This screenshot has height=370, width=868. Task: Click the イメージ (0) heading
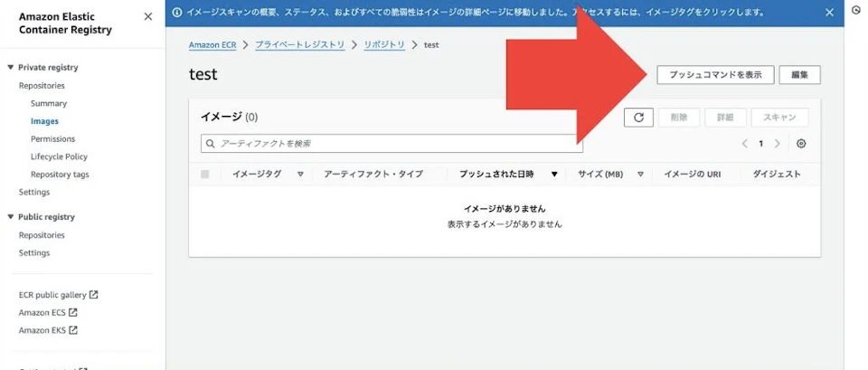229,117
